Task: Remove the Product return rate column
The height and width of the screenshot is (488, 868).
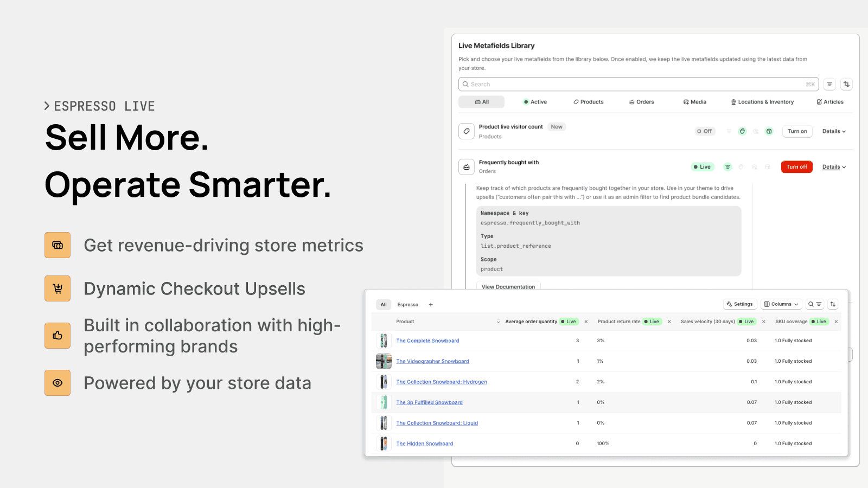Action: 669,322
